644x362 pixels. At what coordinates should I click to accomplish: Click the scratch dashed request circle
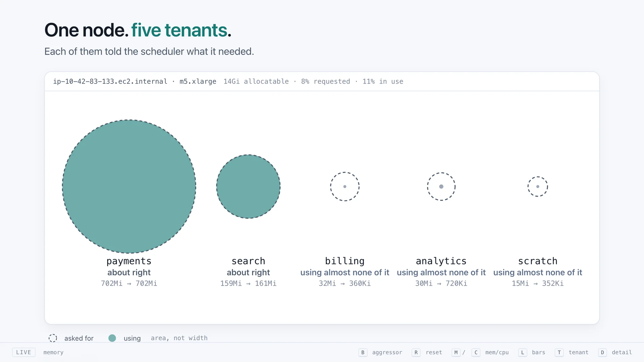tap(538, 186)
